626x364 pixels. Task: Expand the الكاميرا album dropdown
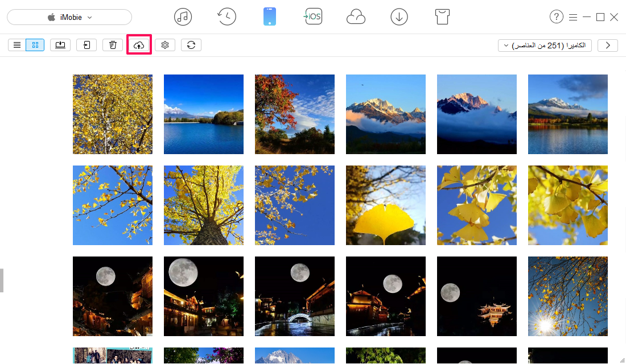(x=545, y=45)
